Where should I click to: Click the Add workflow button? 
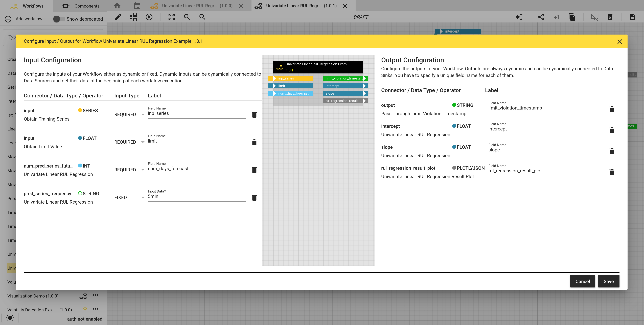pos(24,19)
